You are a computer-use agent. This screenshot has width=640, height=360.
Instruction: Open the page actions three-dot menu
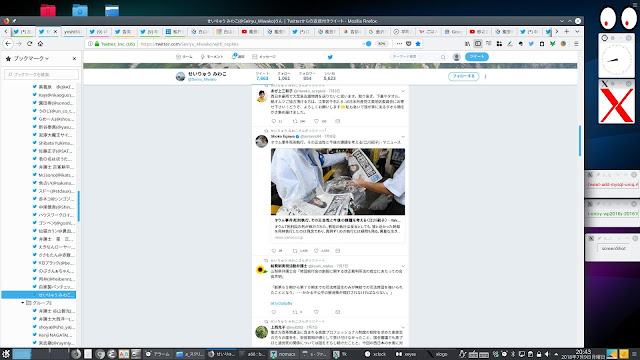coord(399,44)
